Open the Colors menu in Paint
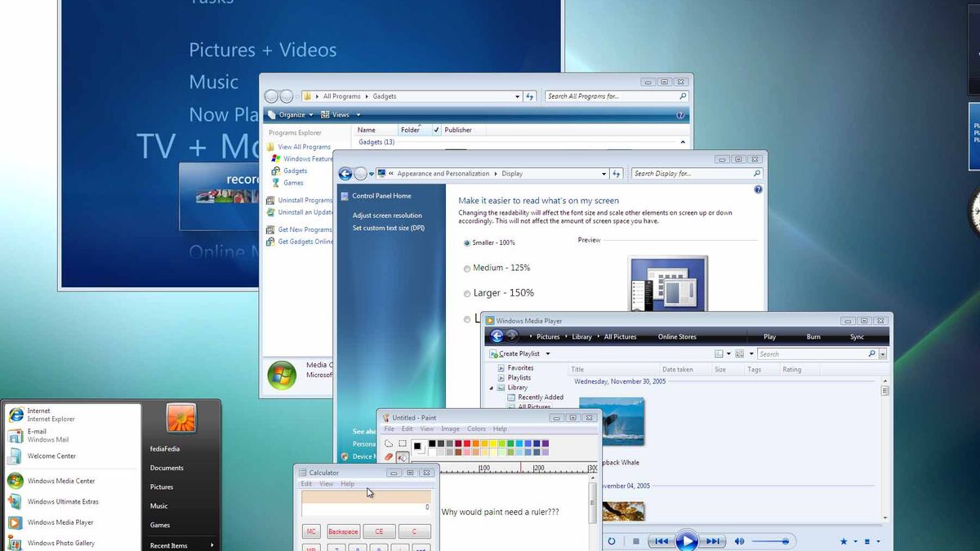980x551 pixels. point(476,429)
